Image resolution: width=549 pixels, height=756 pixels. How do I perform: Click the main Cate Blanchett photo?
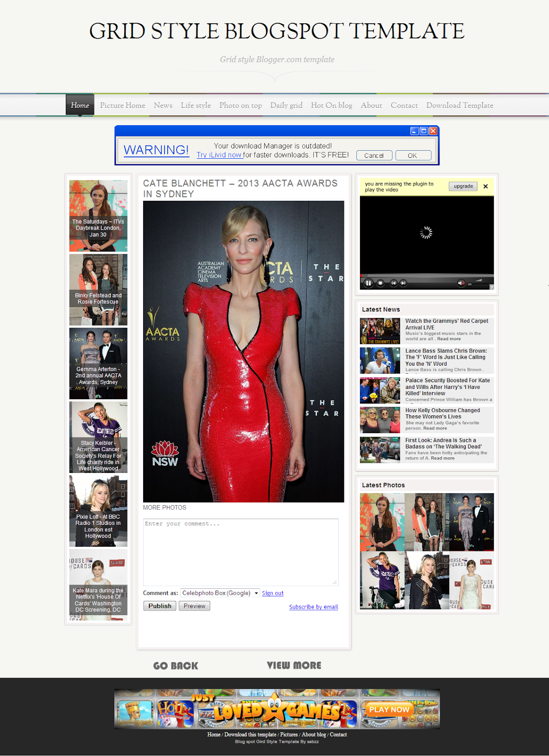pyautogui.click(x=243, y=352)
